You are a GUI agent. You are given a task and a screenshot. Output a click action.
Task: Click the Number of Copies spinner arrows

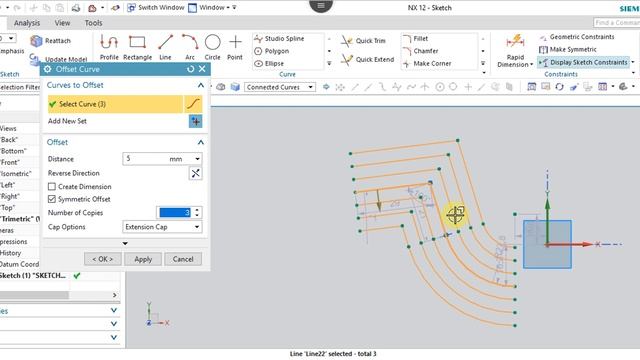tap(197, 213)
